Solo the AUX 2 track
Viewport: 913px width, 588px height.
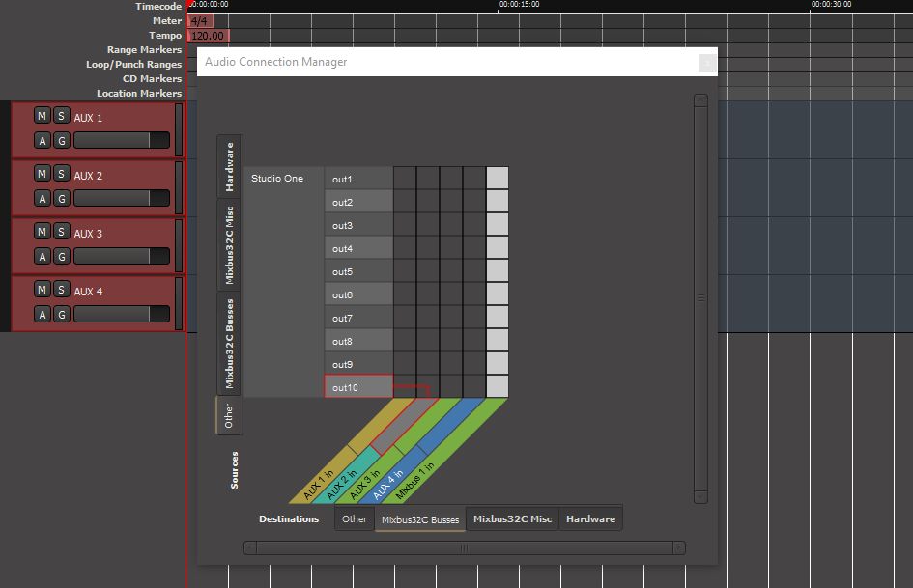(61, 174)
